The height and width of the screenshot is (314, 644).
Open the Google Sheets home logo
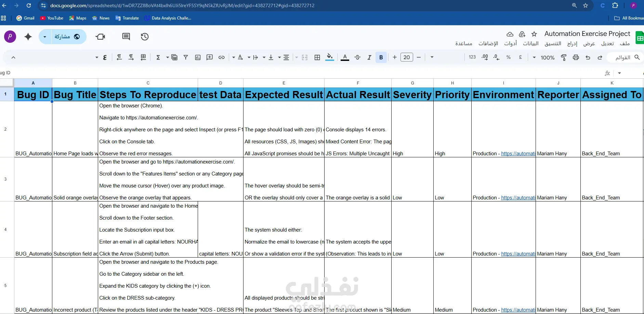click(640, 38)
